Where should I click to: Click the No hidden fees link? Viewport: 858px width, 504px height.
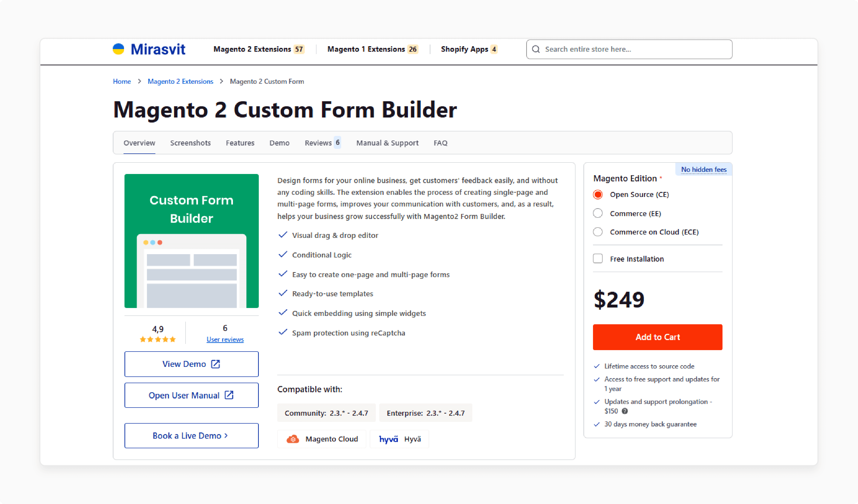(704, 169)
